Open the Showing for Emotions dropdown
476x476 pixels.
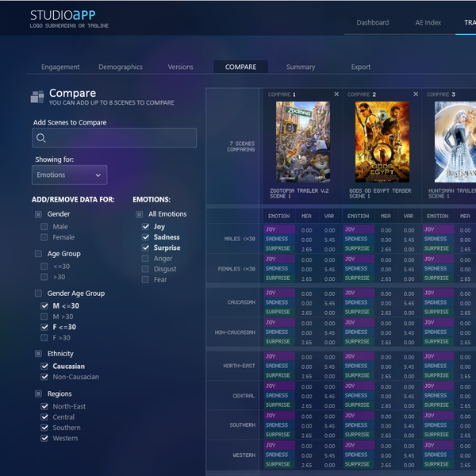point(70,175)
